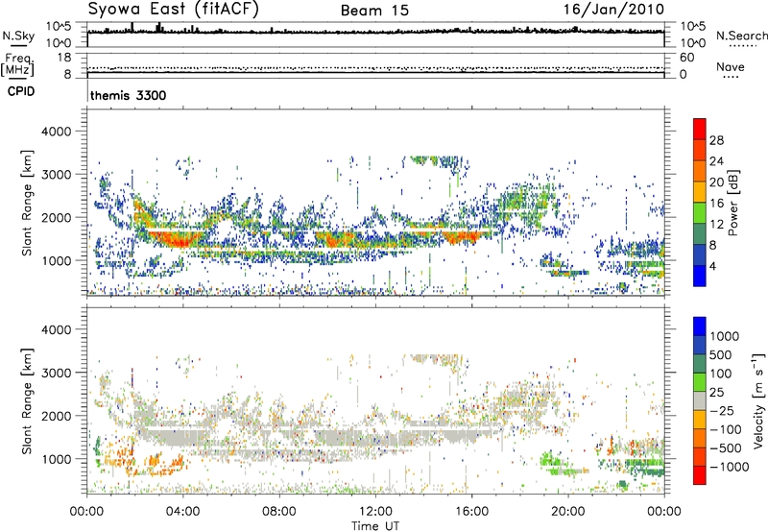
Task: Click the '12:00' time axis label
Action: click(375, 512)
